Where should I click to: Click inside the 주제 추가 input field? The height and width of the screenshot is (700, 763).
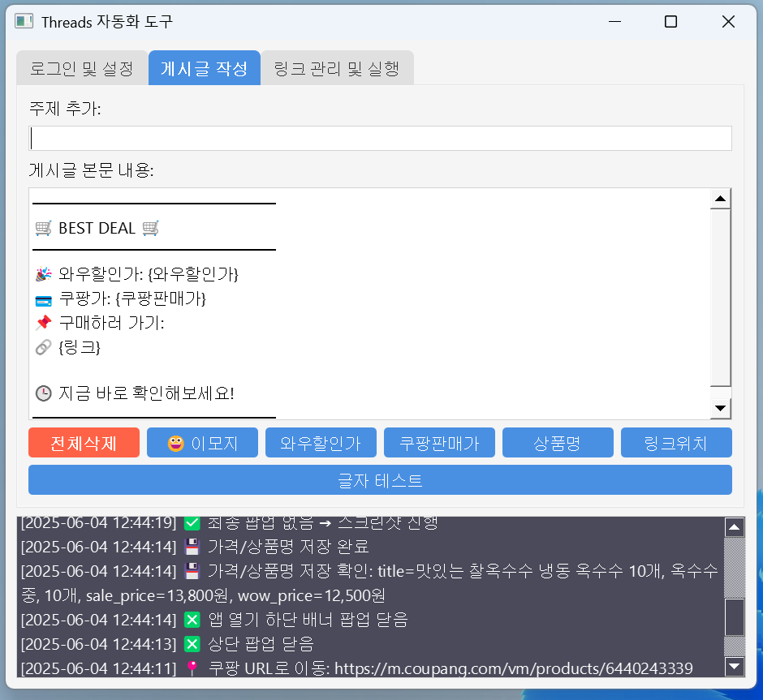pyautogui.click(x=380, y=138)
